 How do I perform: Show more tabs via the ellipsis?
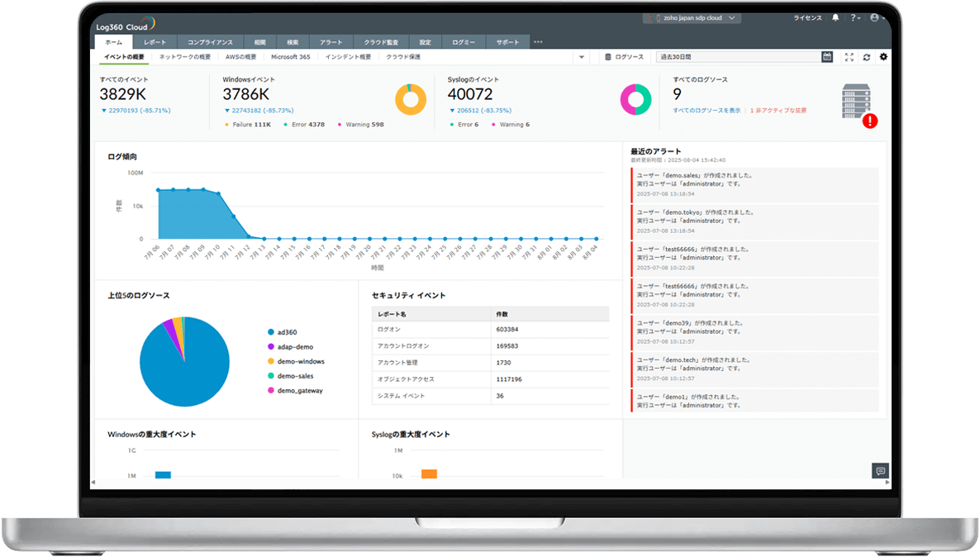coord(538,41)
